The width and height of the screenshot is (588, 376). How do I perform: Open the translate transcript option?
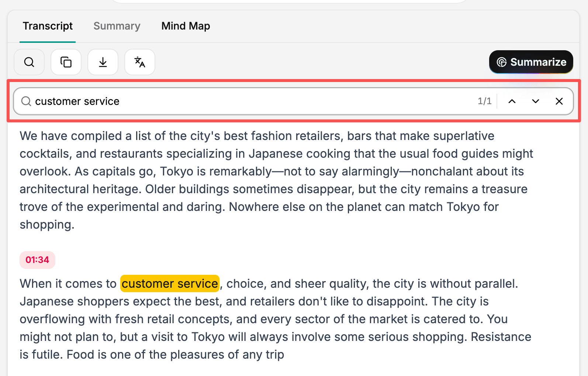140,62
